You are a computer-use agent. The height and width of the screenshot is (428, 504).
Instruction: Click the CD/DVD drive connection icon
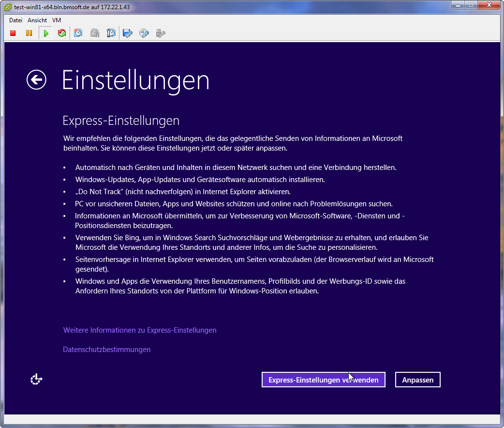pyautogui.click(x=144, y=33)
